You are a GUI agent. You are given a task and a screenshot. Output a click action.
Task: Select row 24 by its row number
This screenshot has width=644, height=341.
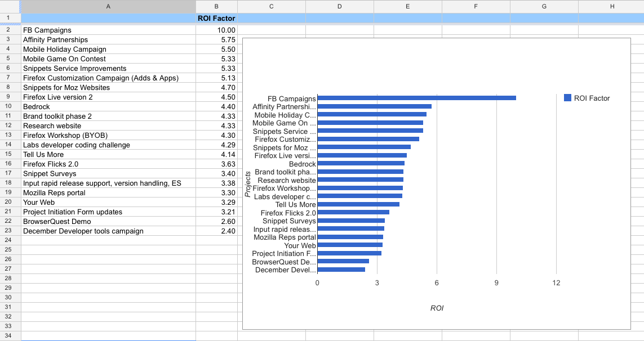coord(10,240)
